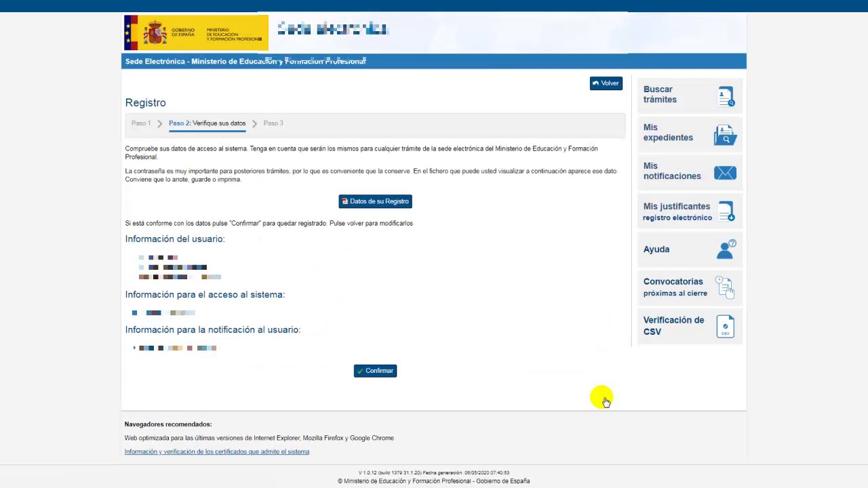Click the Gobierno de España coat of arms

pos(155,32)
